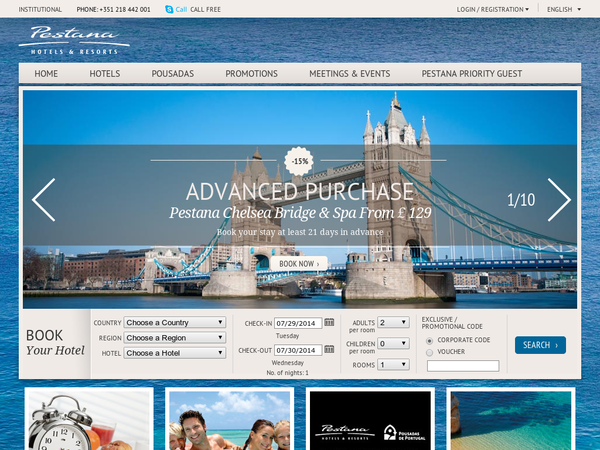600x450 pixels.
Task: Focus the promotional code text field
Action: click(463, 366)
